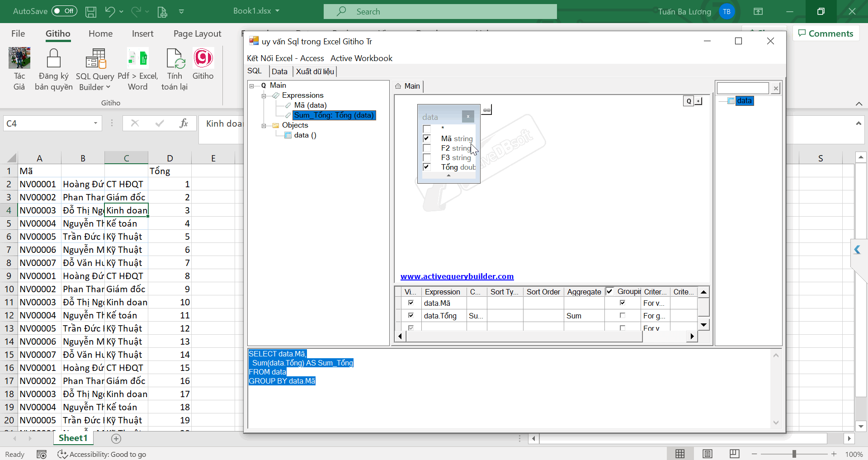Open the Name Box dropdown arrow
Screen dimensions: 868x460
[95, 123]
